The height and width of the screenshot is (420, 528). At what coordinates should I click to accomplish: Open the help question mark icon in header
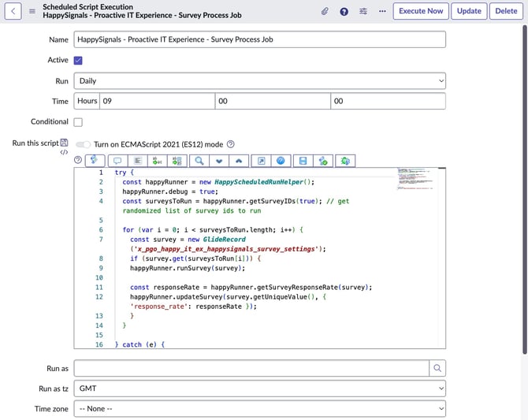click(x=344, y=11)
